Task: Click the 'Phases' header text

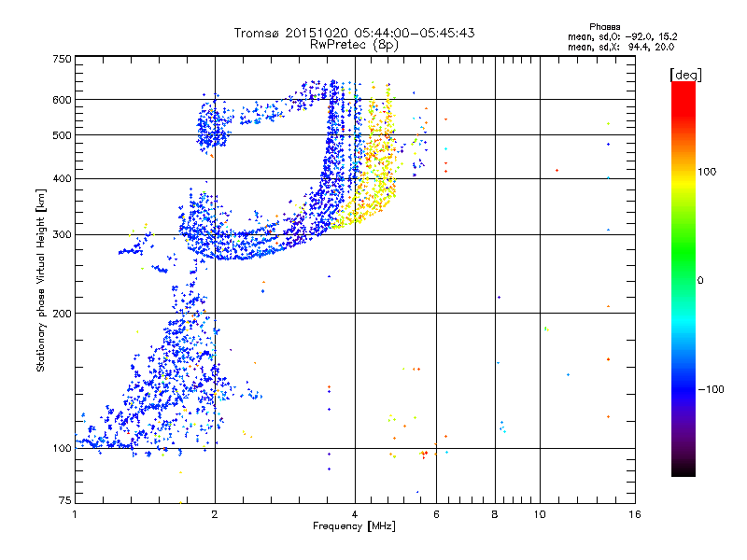Action: pyautogui.click(x=604, y=27)
